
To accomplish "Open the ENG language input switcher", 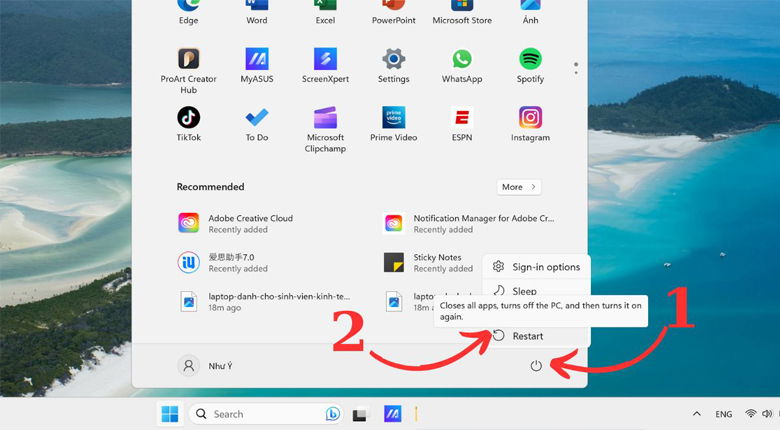I will (723, 414).
